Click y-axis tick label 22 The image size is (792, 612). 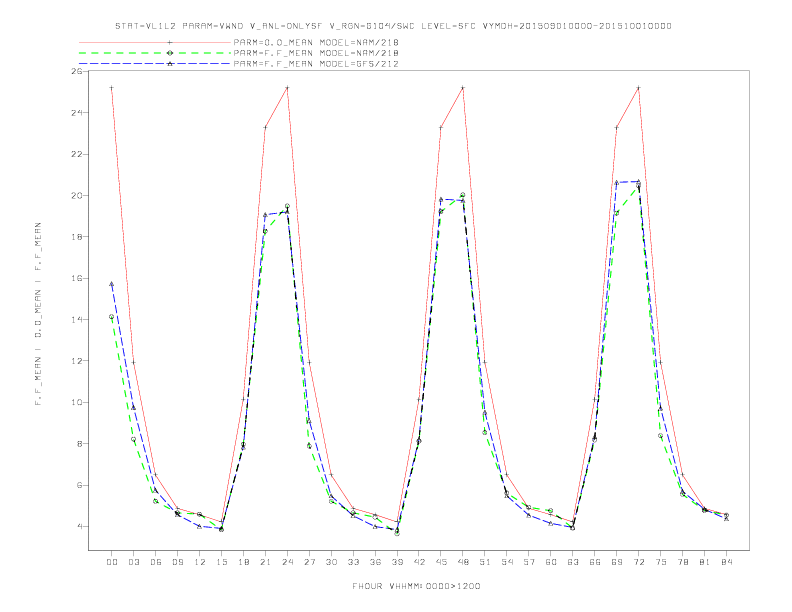coord(77,154)
